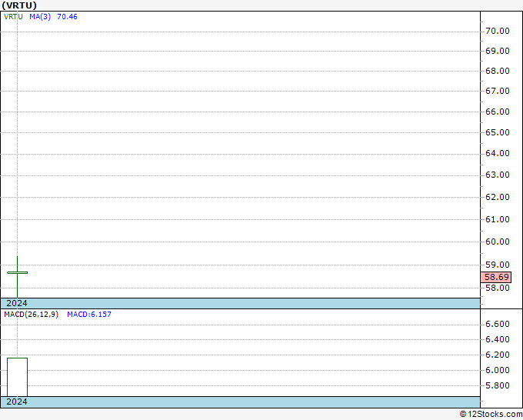This screenshot has height=420, width=523.
Task: Click the 62.00 price axis label
Action: [498, 197]
